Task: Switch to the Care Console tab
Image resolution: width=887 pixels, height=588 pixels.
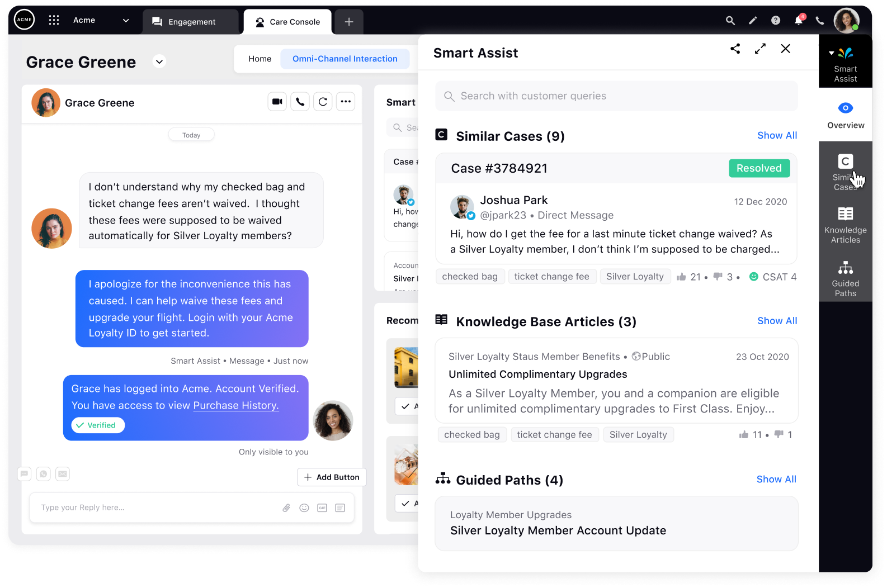Action: [x=288, y=22]
